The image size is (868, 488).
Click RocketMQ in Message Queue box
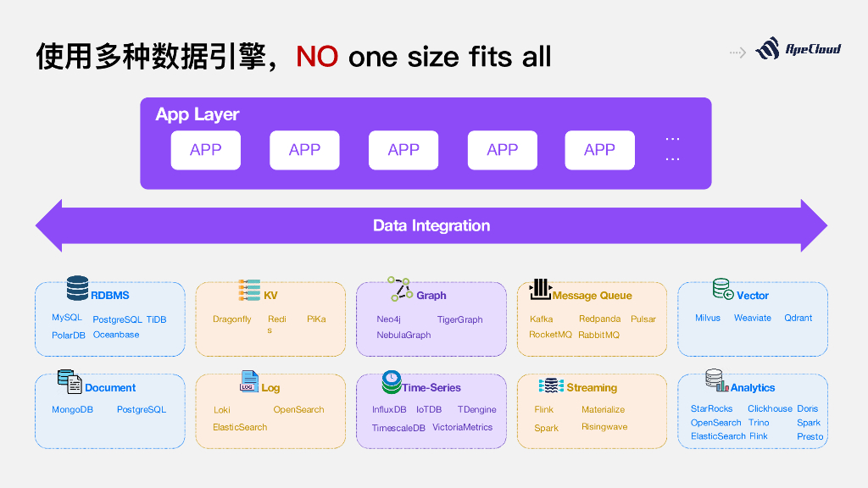(550, 335)
